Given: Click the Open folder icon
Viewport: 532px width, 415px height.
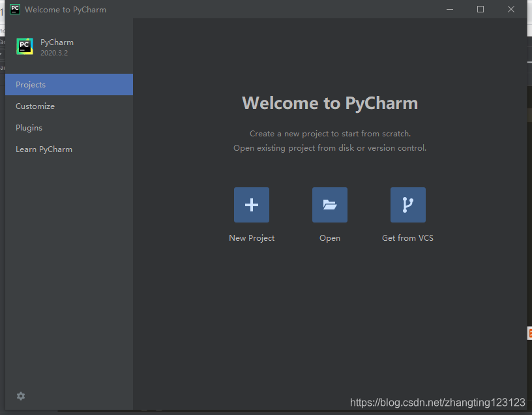Looking at the screenshot, I should pyautogui.click(x=330, y=205).
